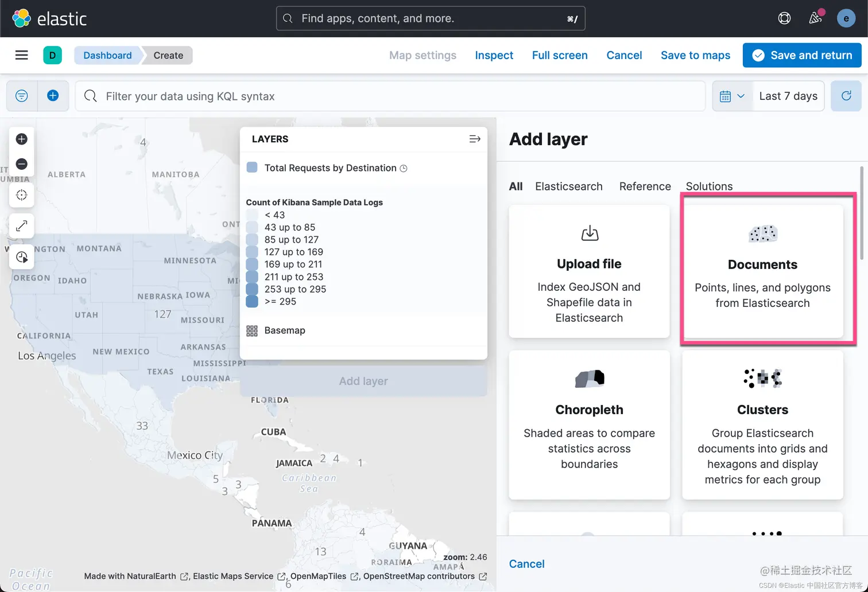Click the fit to data bounds icon

(22, 195)
